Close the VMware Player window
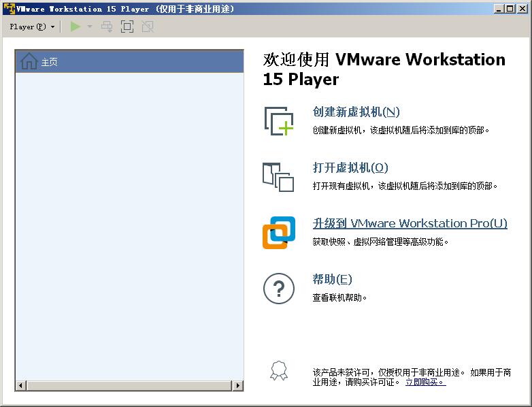This screenshot has height=407, width=532. [x=522, y=9]
